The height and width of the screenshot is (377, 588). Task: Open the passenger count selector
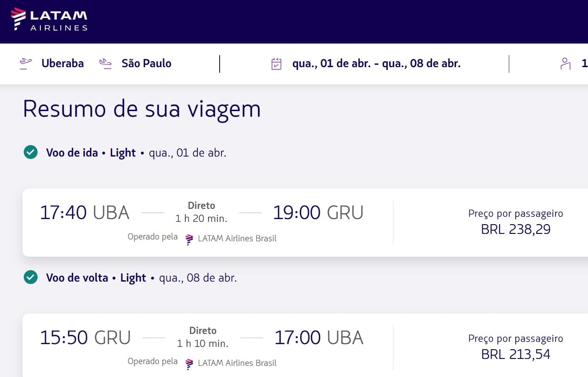click(584, 63)
